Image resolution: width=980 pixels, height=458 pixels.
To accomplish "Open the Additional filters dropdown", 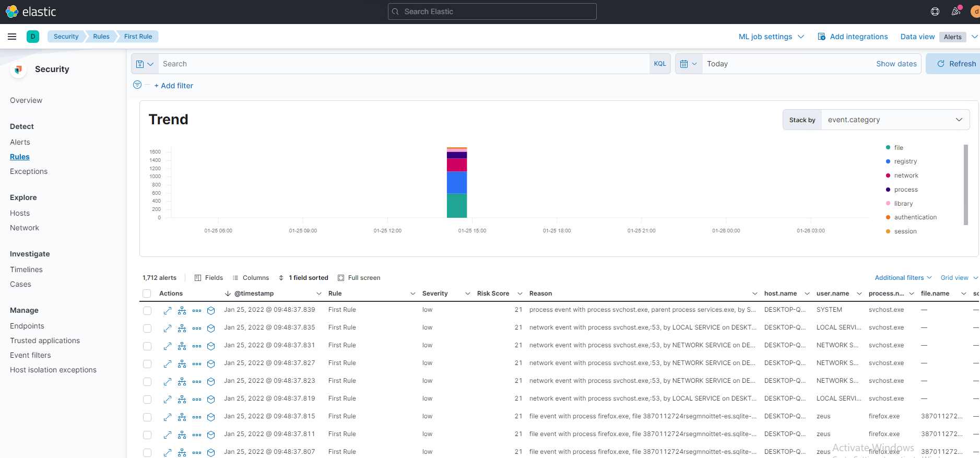I will tap(903, 278).
